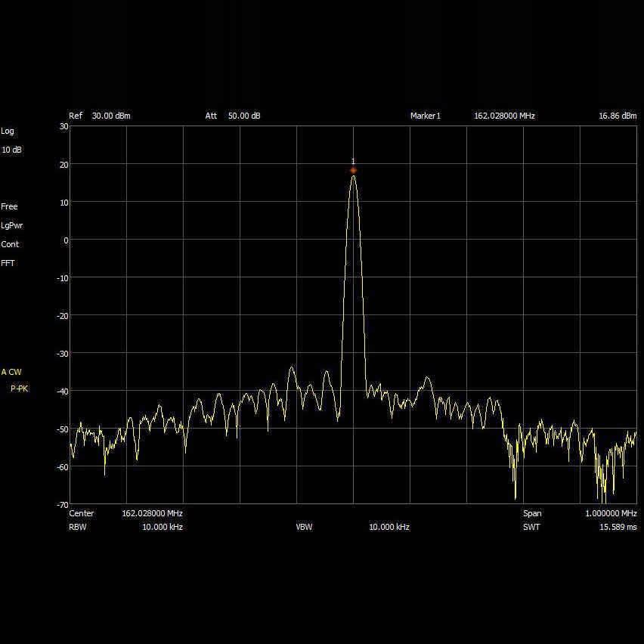Click the FFT sweep type label
This screenshot has width=644, height=644.
click(x=8, y=263)
